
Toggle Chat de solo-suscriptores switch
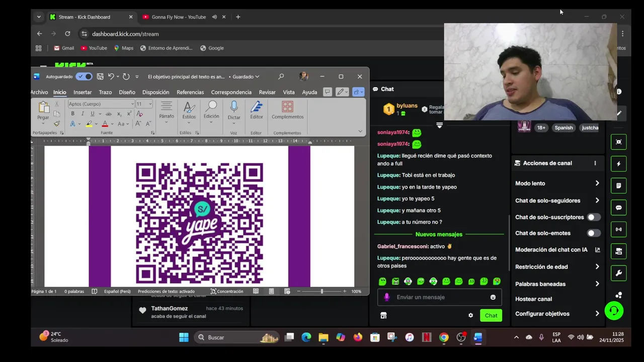pyautogui.click(x=594, y=217)
